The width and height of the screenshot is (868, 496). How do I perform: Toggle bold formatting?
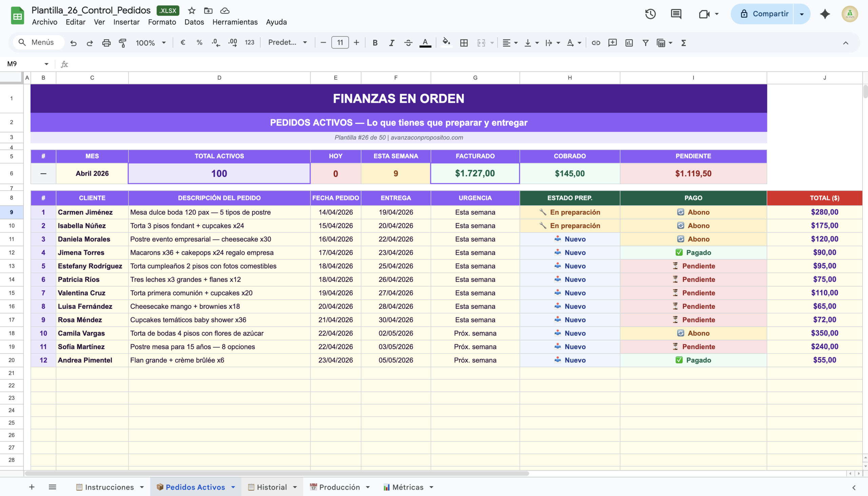pyautogui.click(x=375, y=43)
